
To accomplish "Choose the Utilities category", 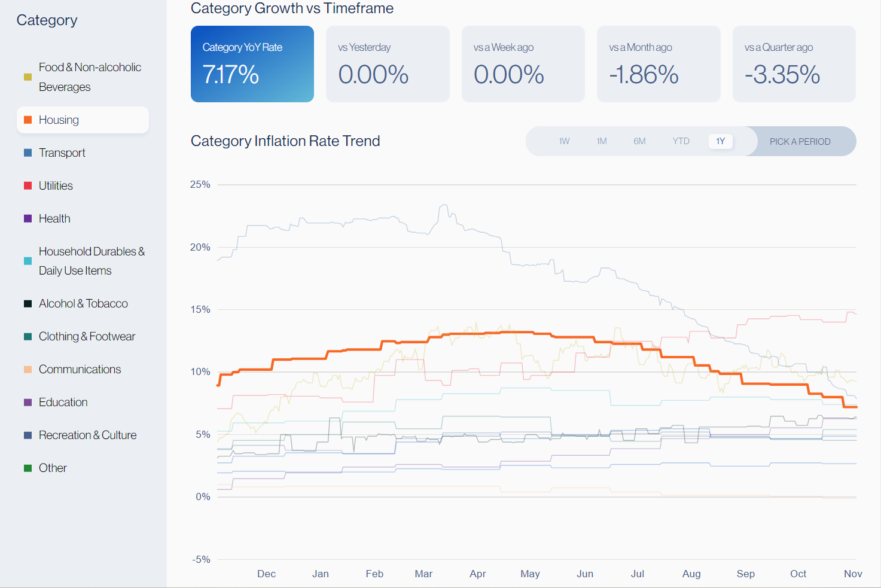I will pyautogui.click(x=56, y=186).
